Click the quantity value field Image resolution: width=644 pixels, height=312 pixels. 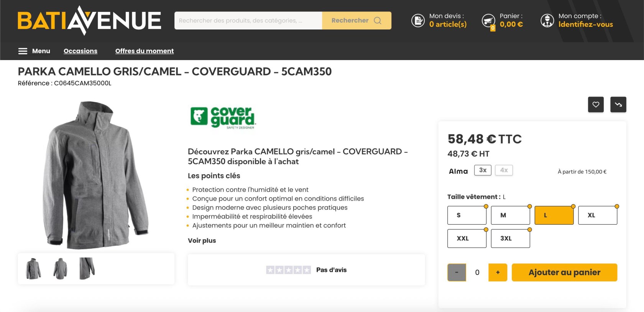(477, 273)
